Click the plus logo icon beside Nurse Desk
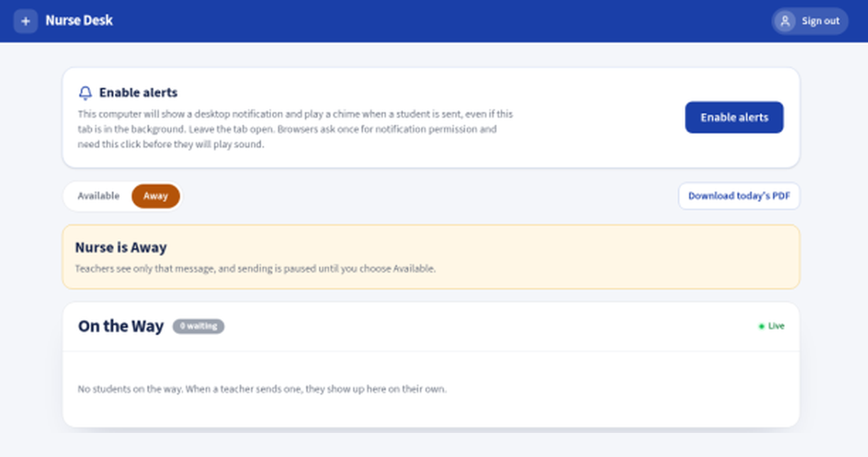The height and width of the screenshot is (457, 868). pyautogui.click(x=26, y=21)
